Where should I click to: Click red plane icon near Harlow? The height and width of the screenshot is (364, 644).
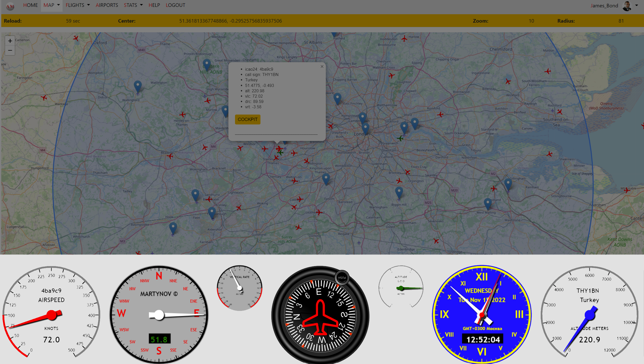click(x=404, y=39)
